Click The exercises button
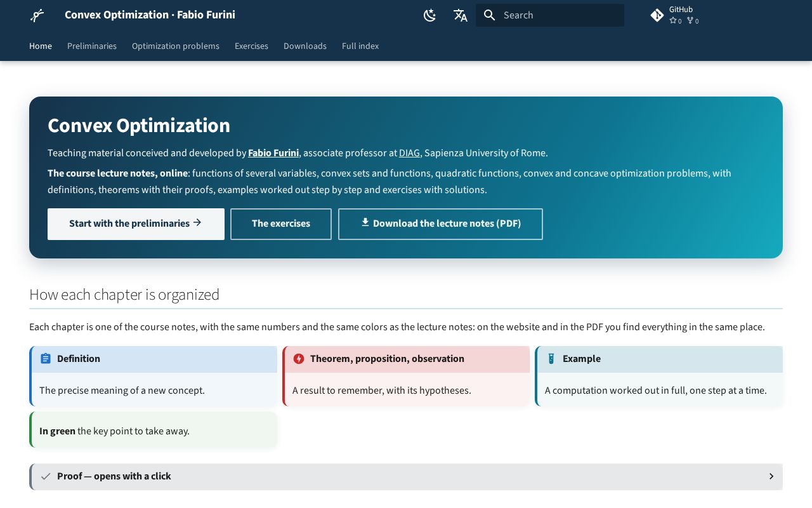 point(281,224)
